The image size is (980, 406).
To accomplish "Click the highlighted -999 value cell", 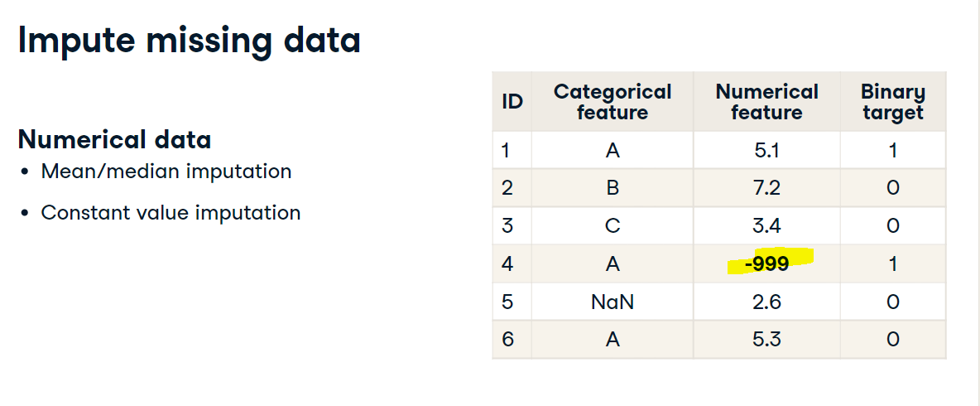I will tap(767, 264).
